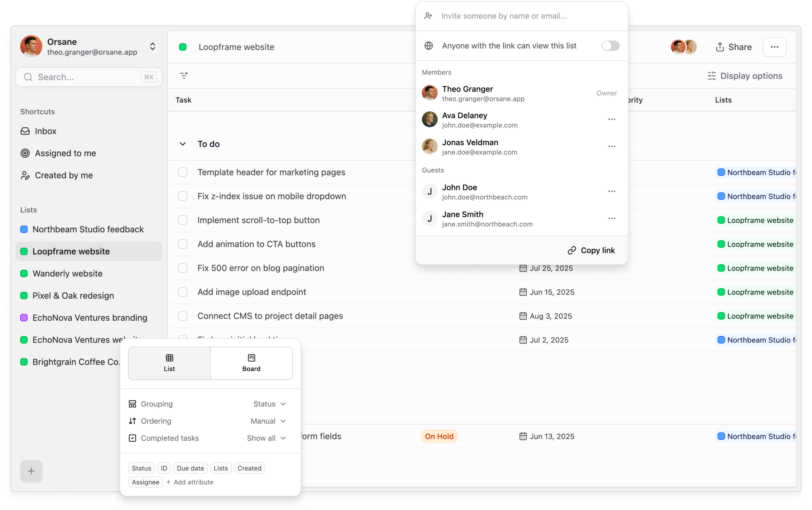
Task: Click the filter icon below the Loopframe header
Action: click(184, 75)
